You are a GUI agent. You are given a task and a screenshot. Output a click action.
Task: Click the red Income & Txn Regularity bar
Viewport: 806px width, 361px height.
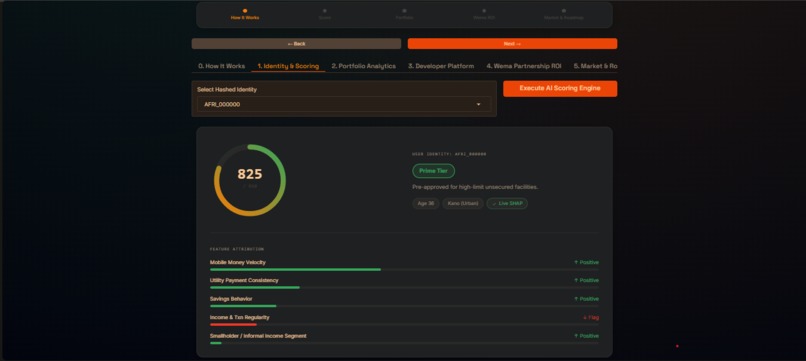click(233, 324)
